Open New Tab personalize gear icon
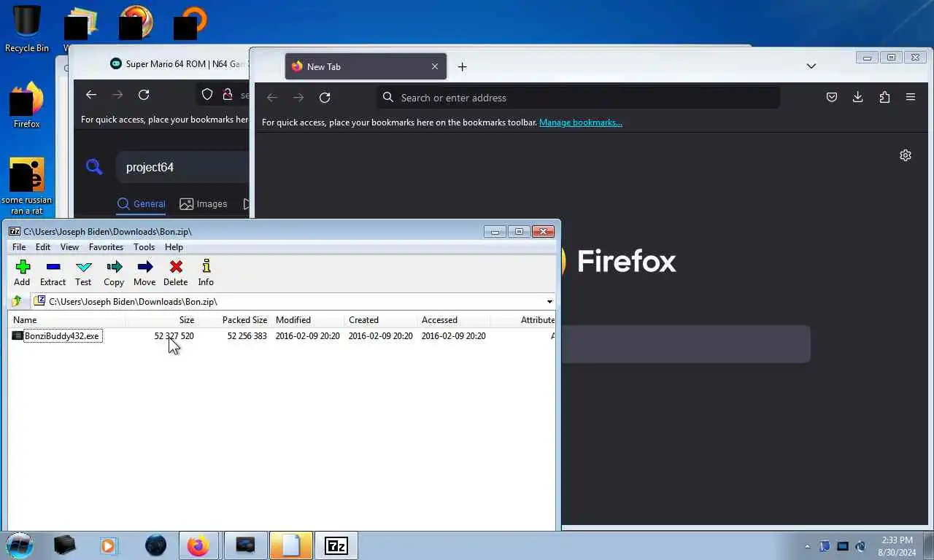The height and width of the screenshot is (560, 934). point(906,155)
